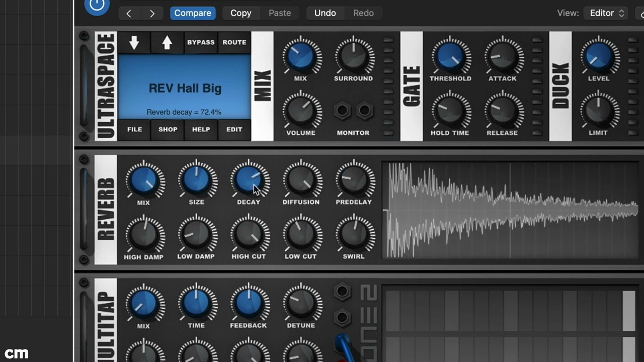Screen dimensions: 644x362
Task: Click the LOW CUT knob
Action: 301,234
